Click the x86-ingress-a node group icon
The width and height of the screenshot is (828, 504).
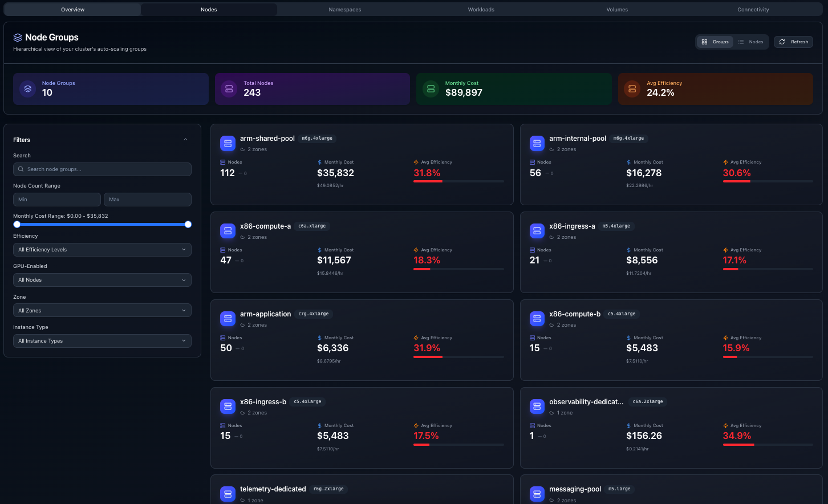pos(537,231)
